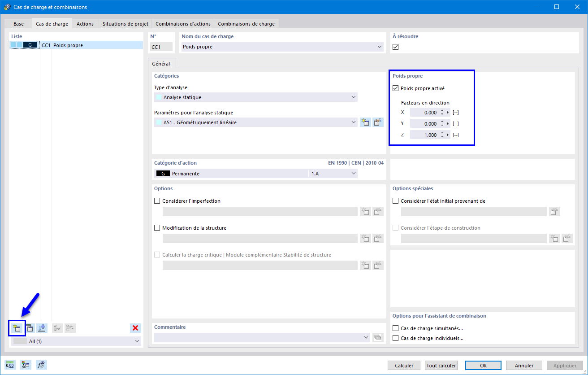The image size is (588, 375).
Task: Open Nom du cas de charge dropdown
Action: tap(380, 47)
